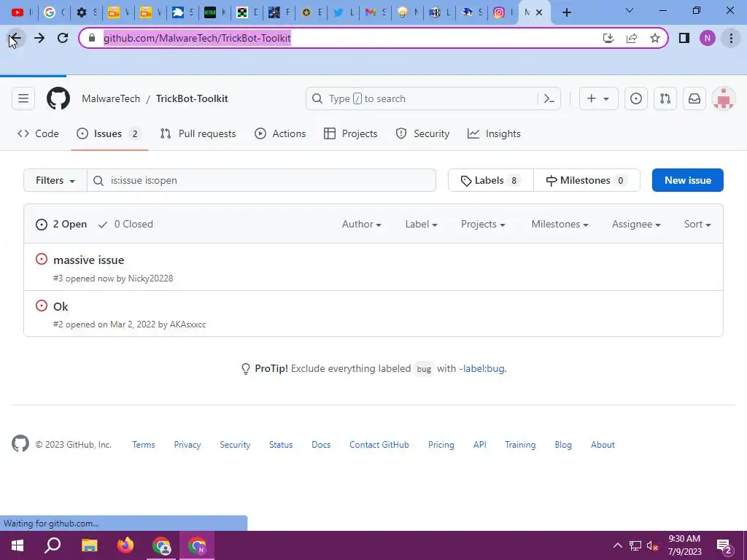This screenshot has width=747, height=560.
Task: Launch Firefox from the taskbar
Action: point(125,545)
